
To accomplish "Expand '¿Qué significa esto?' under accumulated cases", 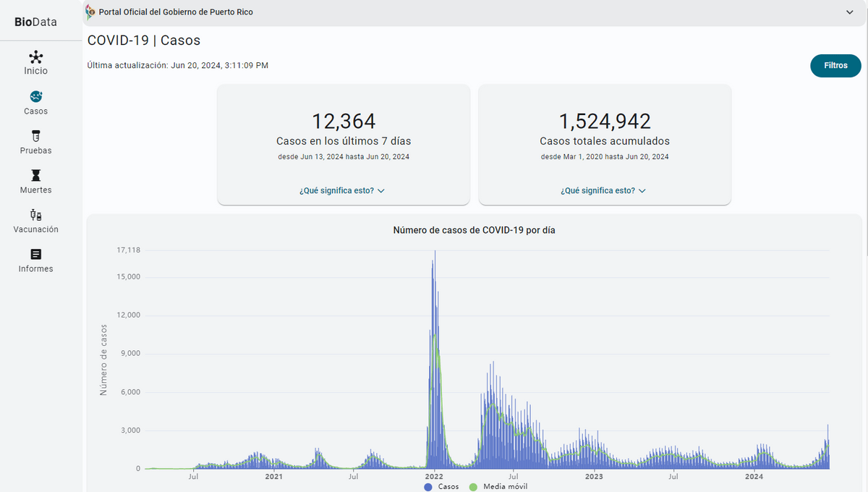I will (x=603, y=191).
